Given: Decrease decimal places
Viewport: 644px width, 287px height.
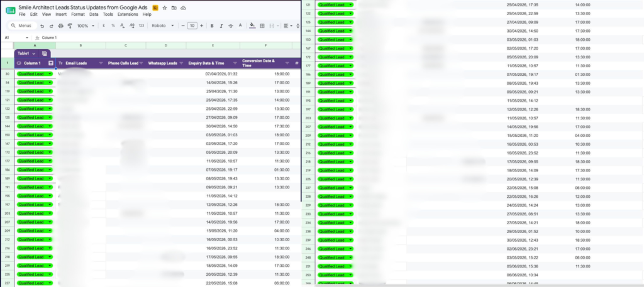Looking at the screenshot, I should (123, 25).
